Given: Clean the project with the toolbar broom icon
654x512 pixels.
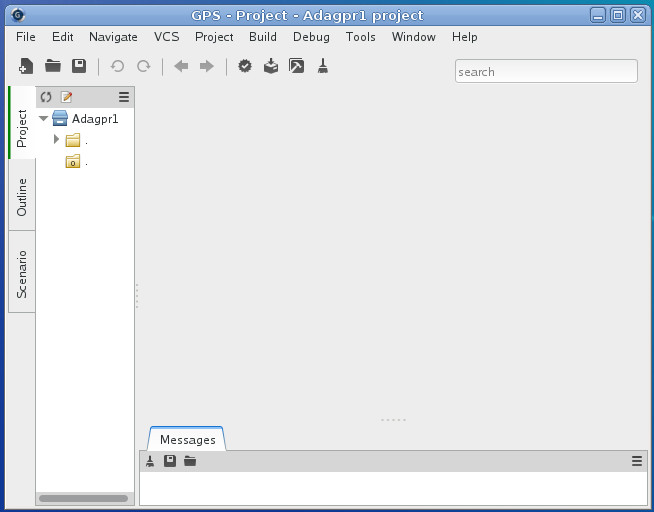Looking at the screenshot, I should coord(322,66).
